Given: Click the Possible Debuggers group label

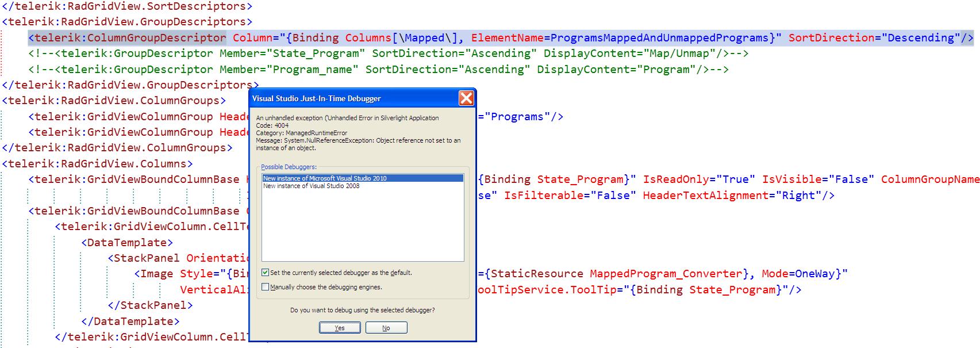Looking at the screenshot, I should point(289,167).
